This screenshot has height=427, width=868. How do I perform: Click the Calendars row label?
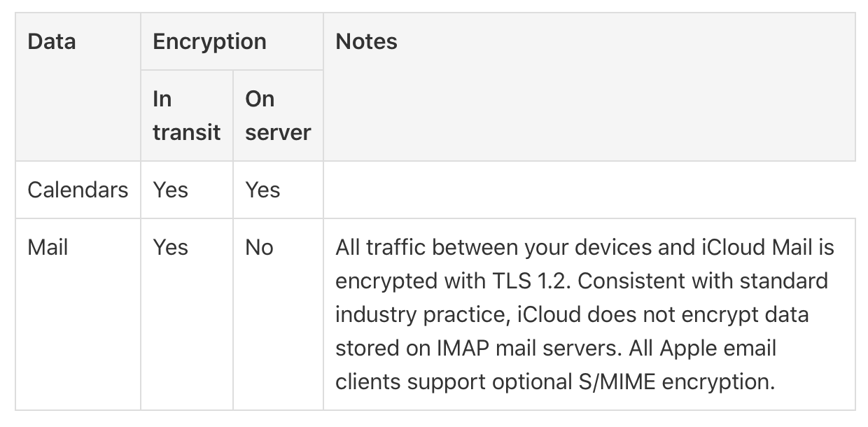(78, 190)
